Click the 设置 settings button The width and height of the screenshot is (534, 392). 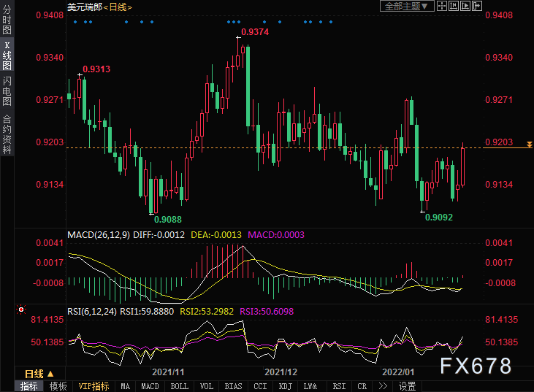407,386
